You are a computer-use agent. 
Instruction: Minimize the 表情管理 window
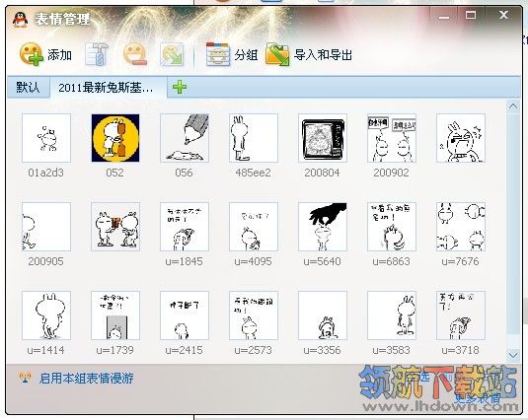point(444,17)
